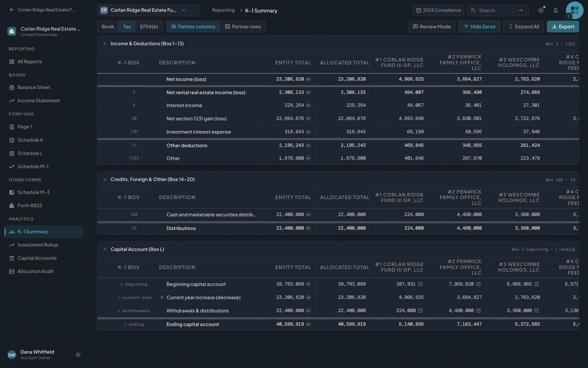Collapse sidebar with small chevron button
Viewport: 588px width, 368px height.
point(569,16)
